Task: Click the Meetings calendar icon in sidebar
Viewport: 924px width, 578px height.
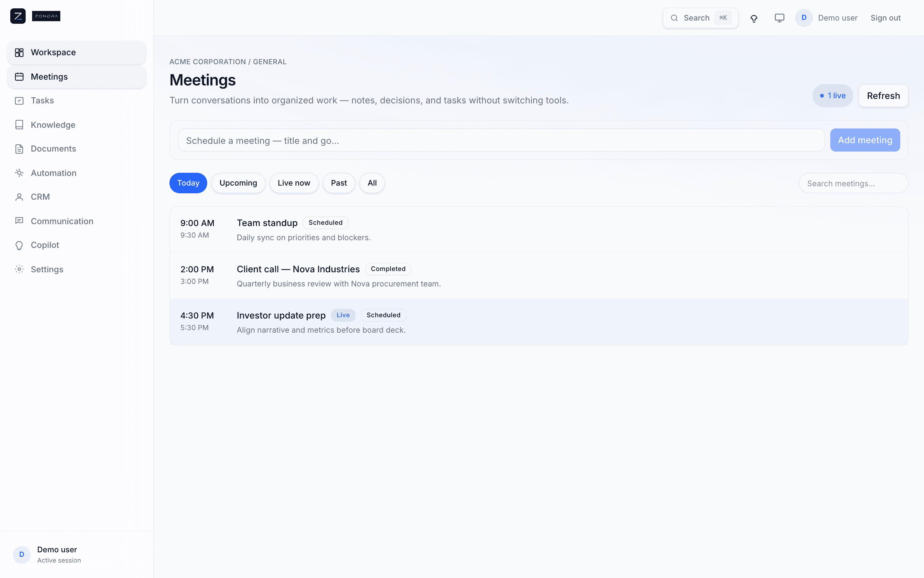Action: (x=19, y=77)
